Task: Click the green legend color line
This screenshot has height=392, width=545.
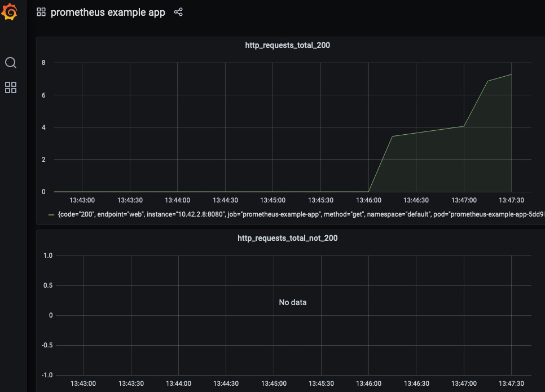Action: [51, 215]
